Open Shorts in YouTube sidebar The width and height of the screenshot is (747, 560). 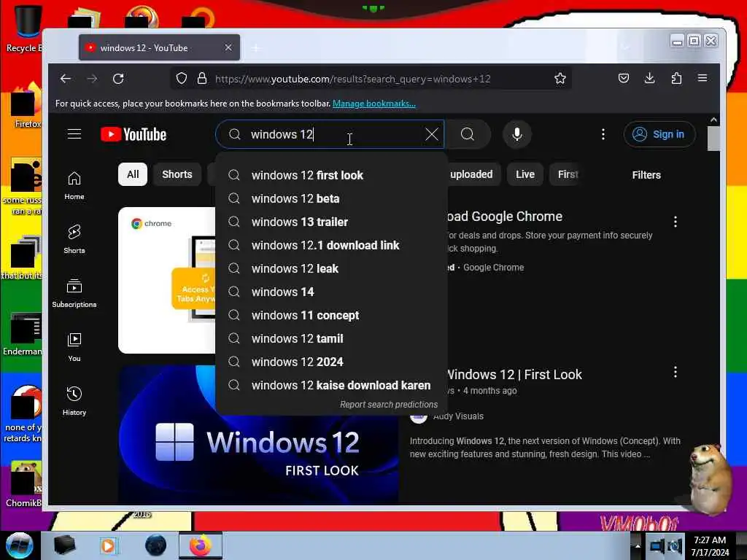(74, 239)
